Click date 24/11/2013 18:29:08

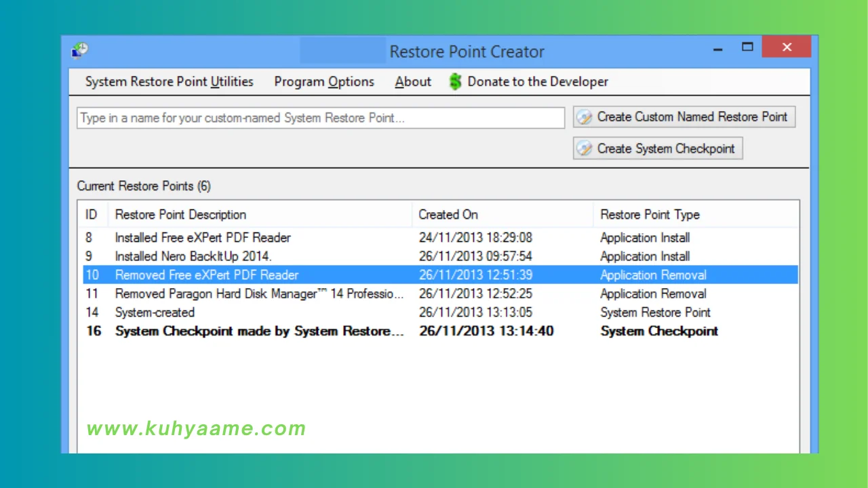475,238
